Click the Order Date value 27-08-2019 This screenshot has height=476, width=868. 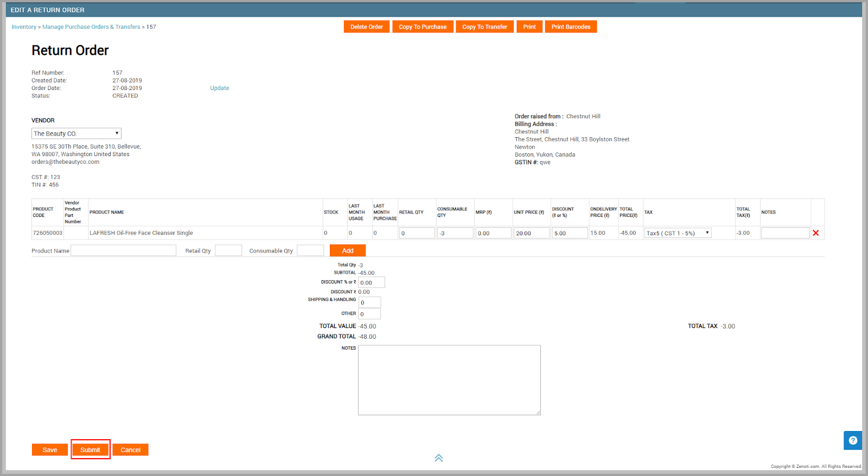pos(127,88)
